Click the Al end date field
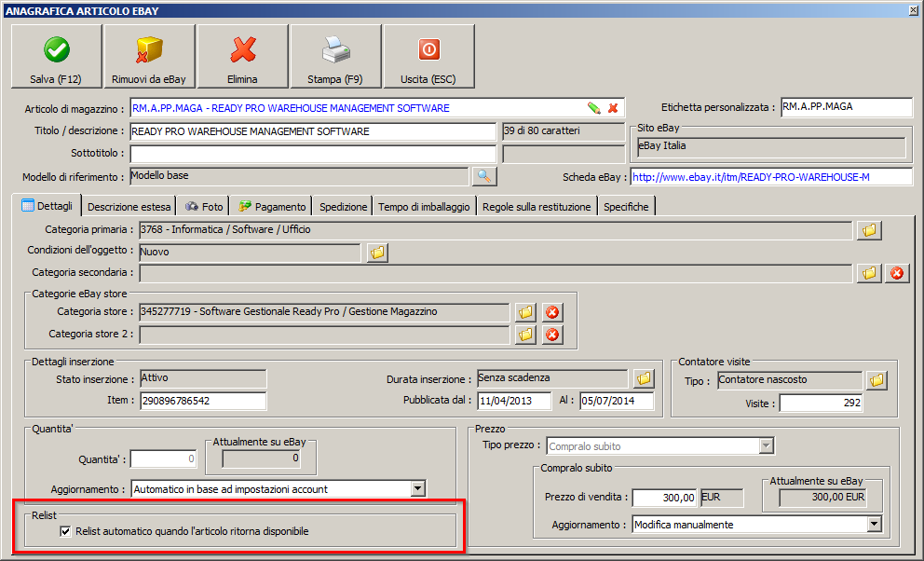This screenshot has width=924, height=561. pyautogui.click(x=617, y=401)
